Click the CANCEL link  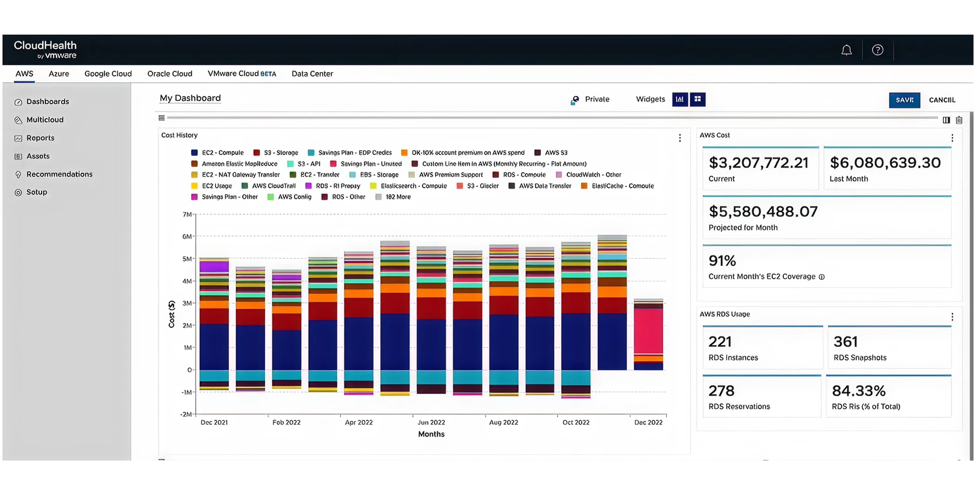coord(942,100)
